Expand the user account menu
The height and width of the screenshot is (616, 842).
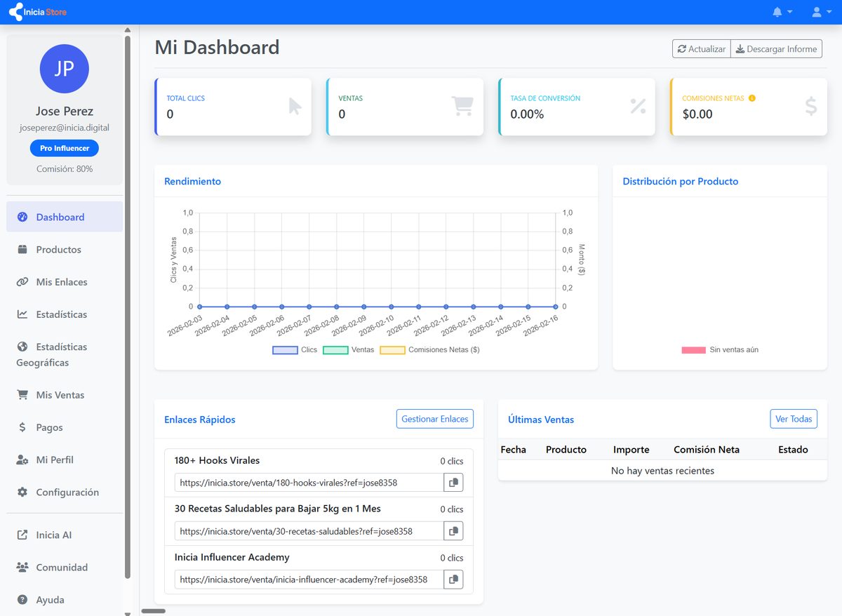click(820, 11)
